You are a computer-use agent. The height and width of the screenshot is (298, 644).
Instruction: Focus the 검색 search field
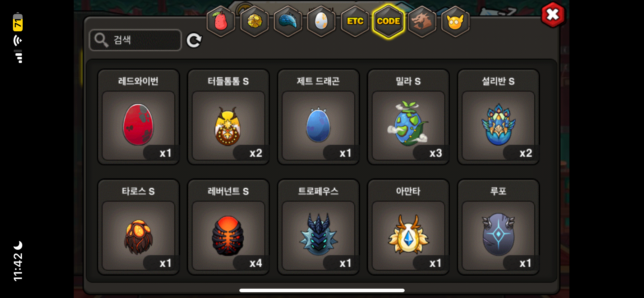(x=135, y=40)
